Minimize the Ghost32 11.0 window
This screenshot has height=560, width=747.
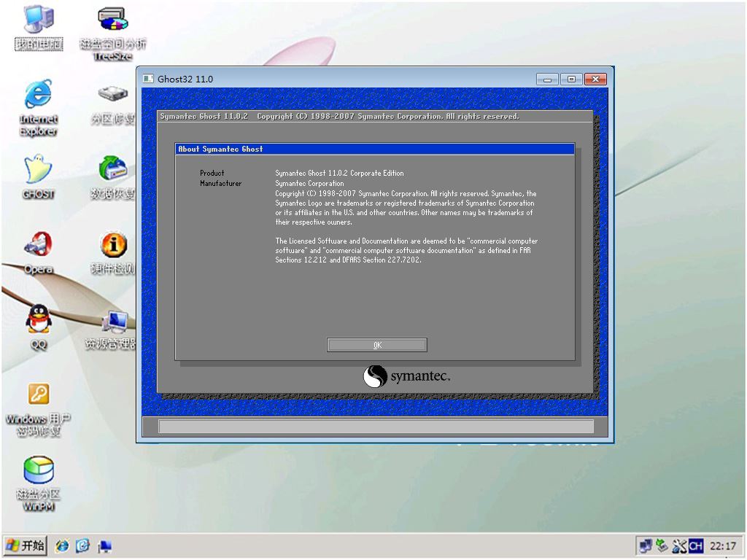click(547, 79)
